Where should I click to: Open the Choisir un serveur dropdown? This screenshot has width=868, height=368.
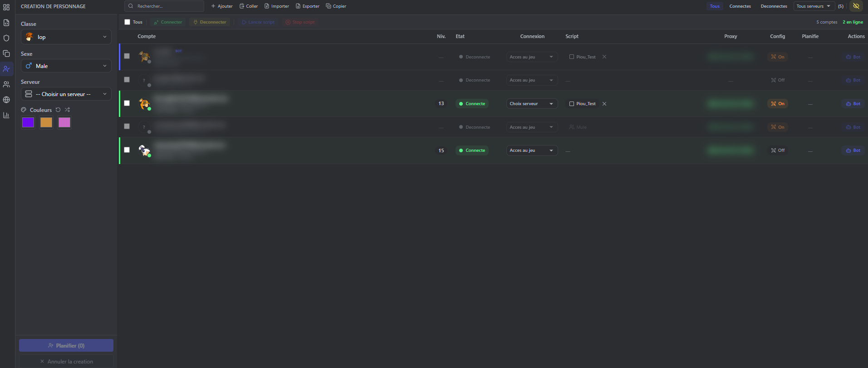(x=66, y=94)
